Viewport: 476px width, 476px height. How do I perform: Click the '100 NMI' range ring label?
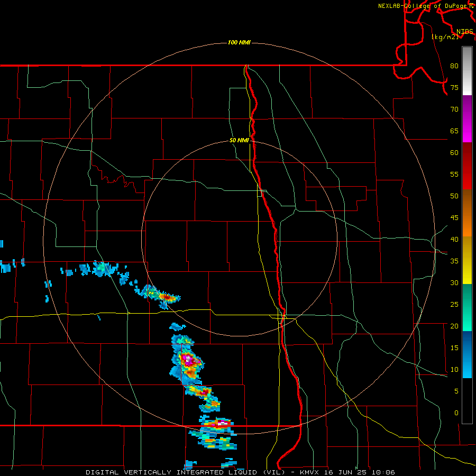click(x=239, y=42)
